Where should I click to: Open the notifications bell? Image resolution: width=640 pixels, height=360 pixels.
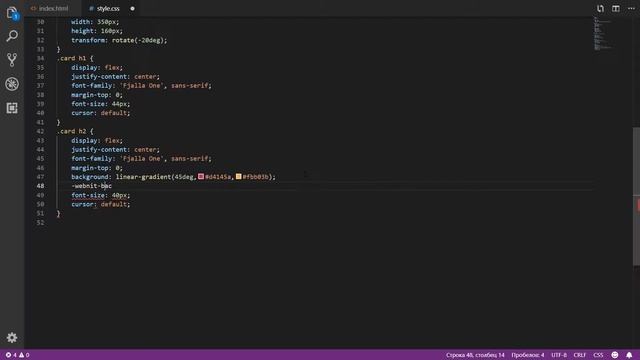pyautogui.click(x=629, y=355)
